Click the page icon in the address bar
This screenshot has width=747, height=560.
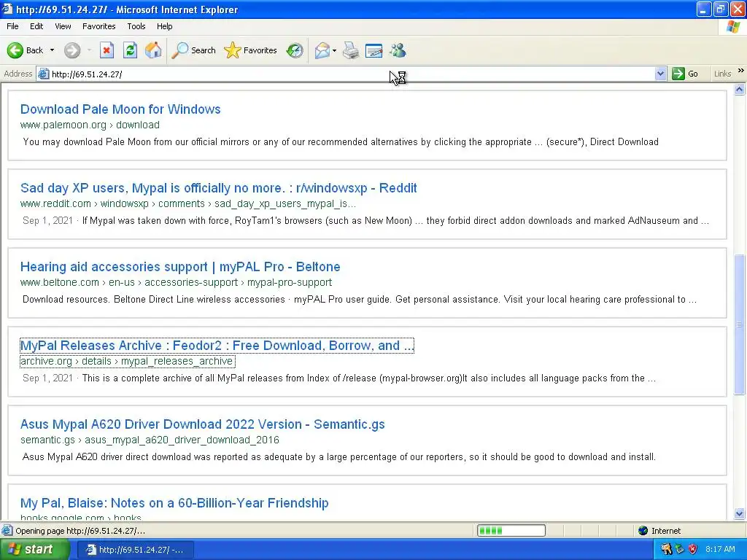pyautogui.click(x=43, y=74)
